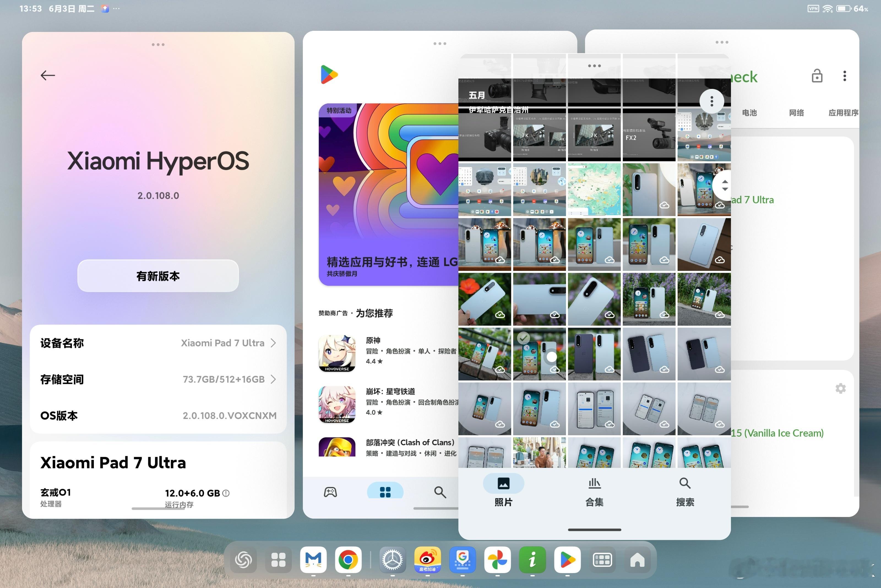This screenshot has height=588, width=881.
Task: Expand the 存储空间 row chevron
Action: [x=273, y=379]
